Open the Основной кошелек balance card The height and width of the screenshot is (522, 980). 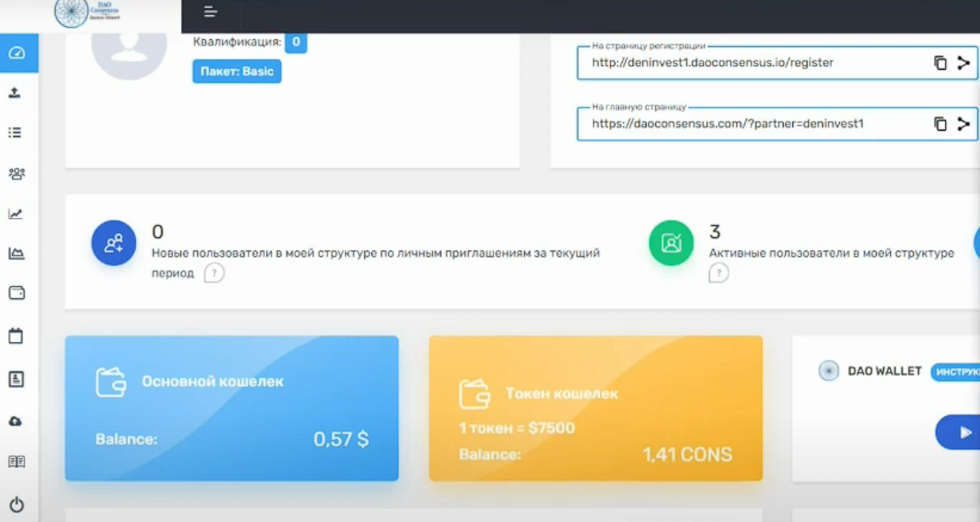(231, 408)
